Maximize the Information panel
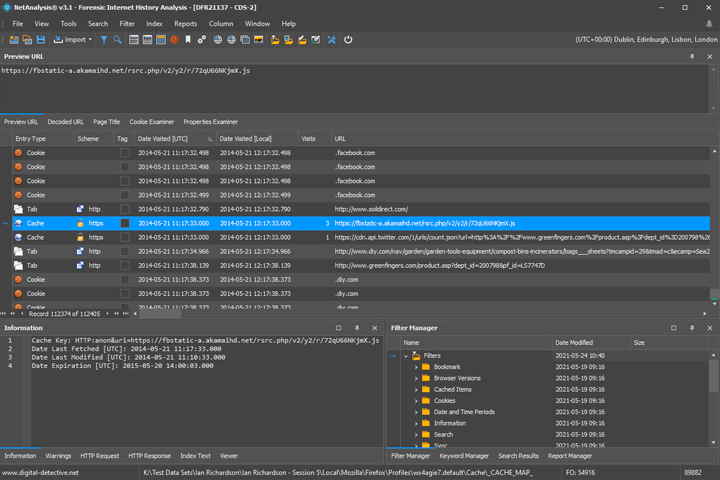 338,328
